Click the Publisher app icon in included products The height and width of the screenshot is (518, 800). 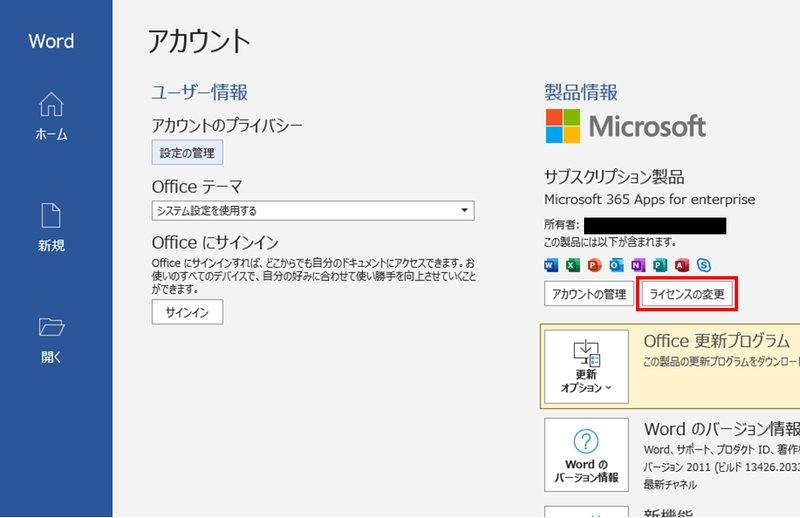660,265
